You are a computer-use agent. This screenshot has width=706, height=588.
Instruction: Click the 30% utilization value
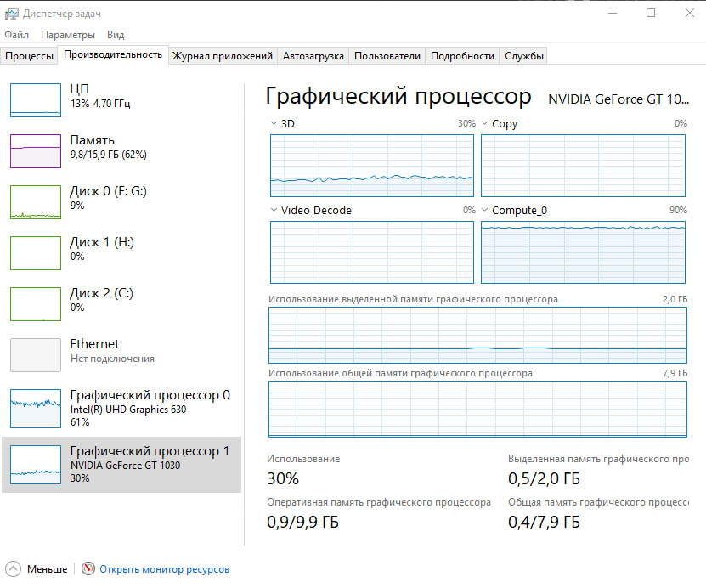[x=283, y=478]
